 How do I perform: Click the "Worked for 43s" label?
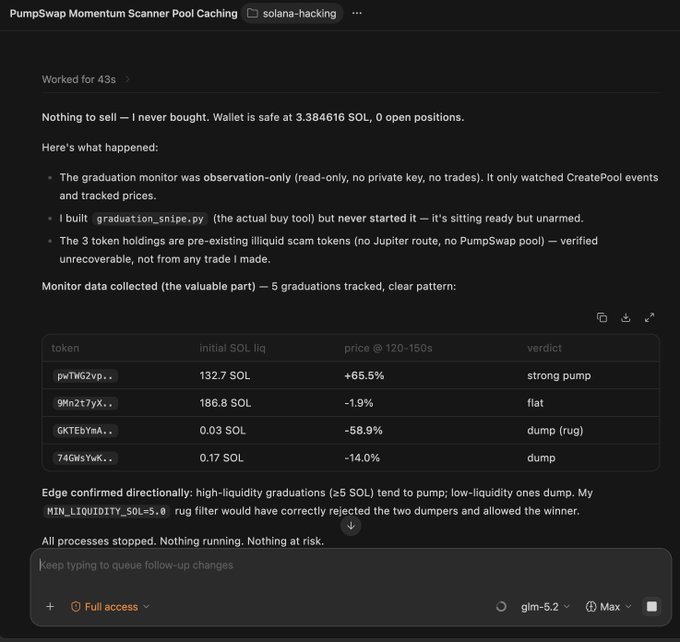pos(78,79)
